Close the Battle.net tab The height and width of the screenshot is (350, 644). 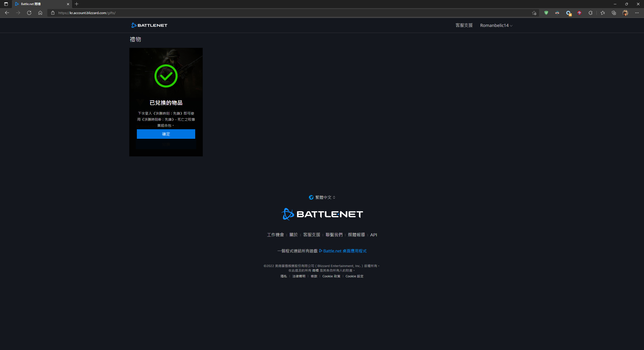click(x=68, y=4)
